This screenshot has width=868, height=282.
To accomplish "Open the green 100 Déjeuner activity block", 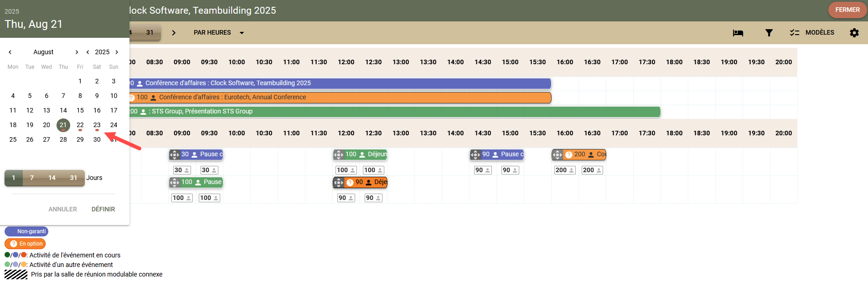I will click(360, 155).
